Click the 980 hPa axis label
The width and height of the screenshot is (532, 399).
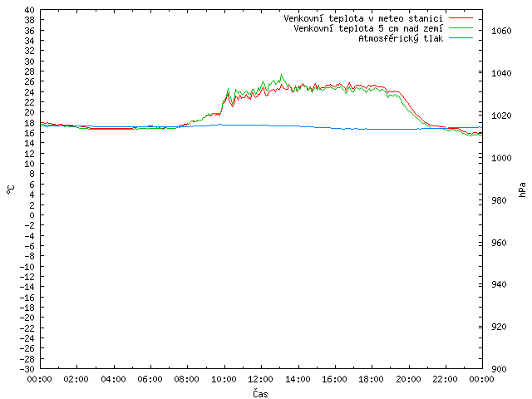(x=499, y=200)
